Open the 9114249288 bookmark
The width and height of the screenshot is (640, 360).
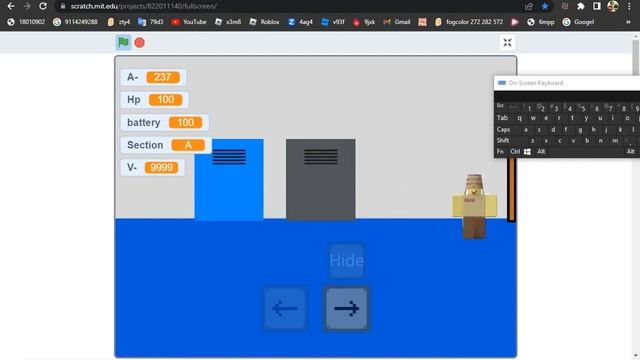pyautogui.click(x=76, y=22)
